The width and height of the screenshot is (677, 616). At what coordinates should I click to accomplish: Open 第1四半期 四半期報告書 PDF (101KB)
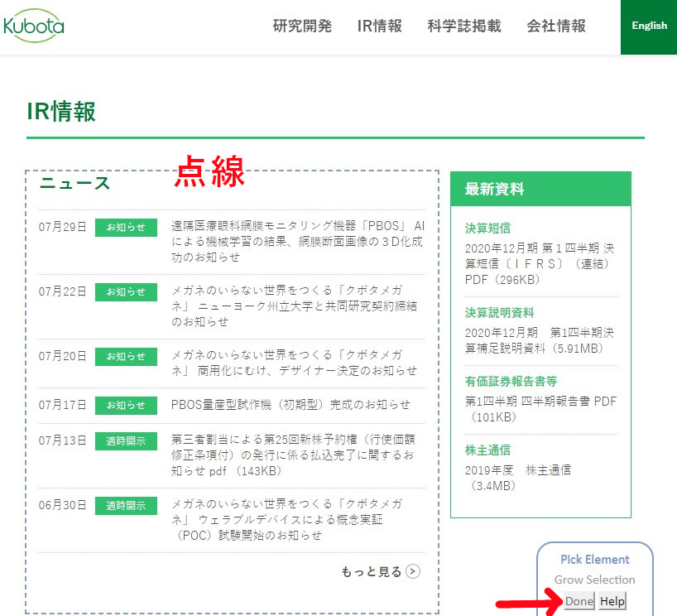(x=540, y=409)
